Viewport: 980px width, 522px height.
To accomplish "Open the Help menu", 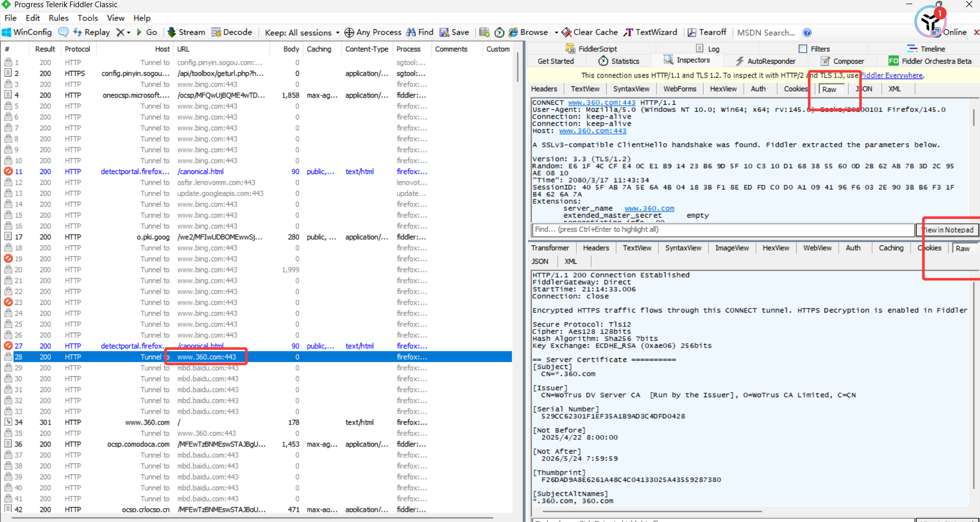I will pyautogui.click(x=142, y=18).
